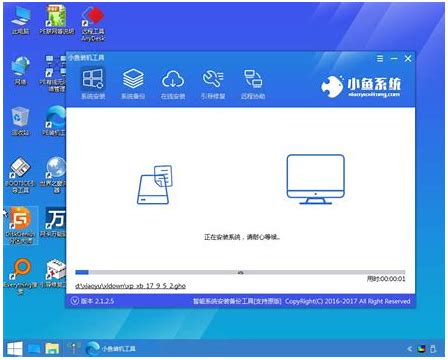Close the 小鱼装机工具 window
448x360 pixels.
[408, 59]
